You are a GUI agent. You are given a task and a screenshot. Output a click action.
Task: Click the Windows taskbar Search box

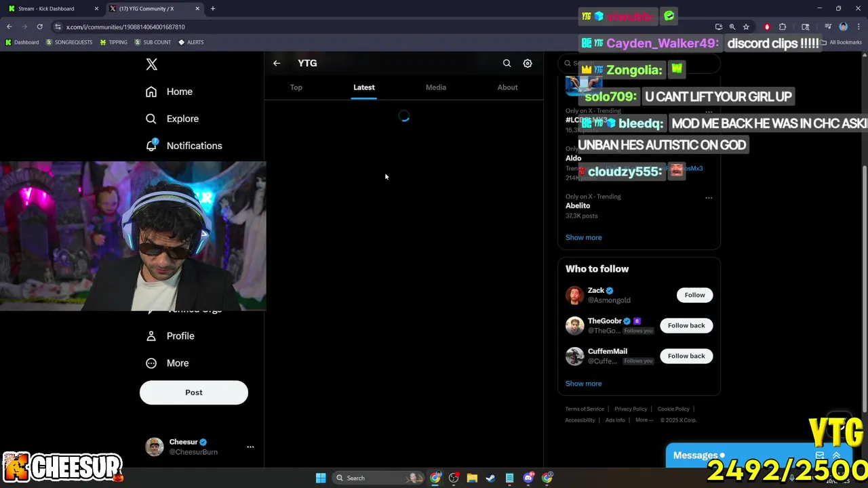click(x=378, y=478)
